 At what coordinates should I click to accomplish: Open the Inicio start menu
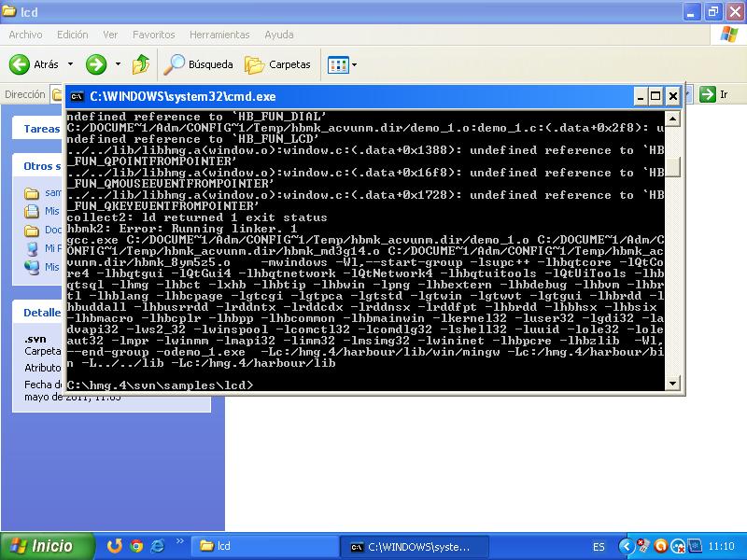point(47,546)
